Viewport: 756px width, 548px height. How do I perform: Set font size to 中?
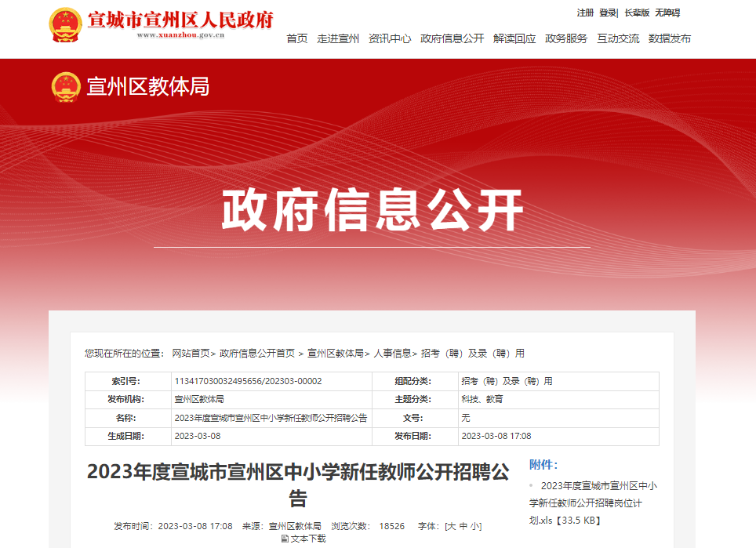click(x=463, y=526)
